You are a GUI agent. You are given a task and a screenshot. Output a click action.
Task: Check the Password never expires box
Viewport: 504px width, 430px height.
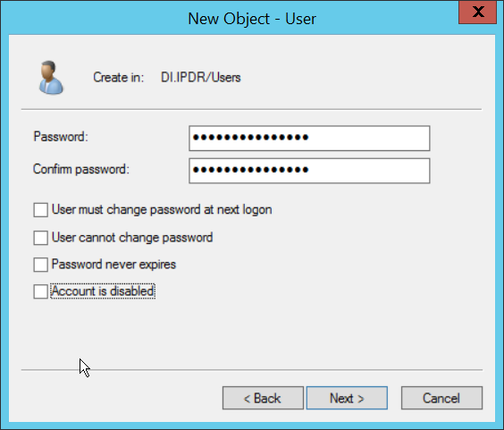[41, 265]
